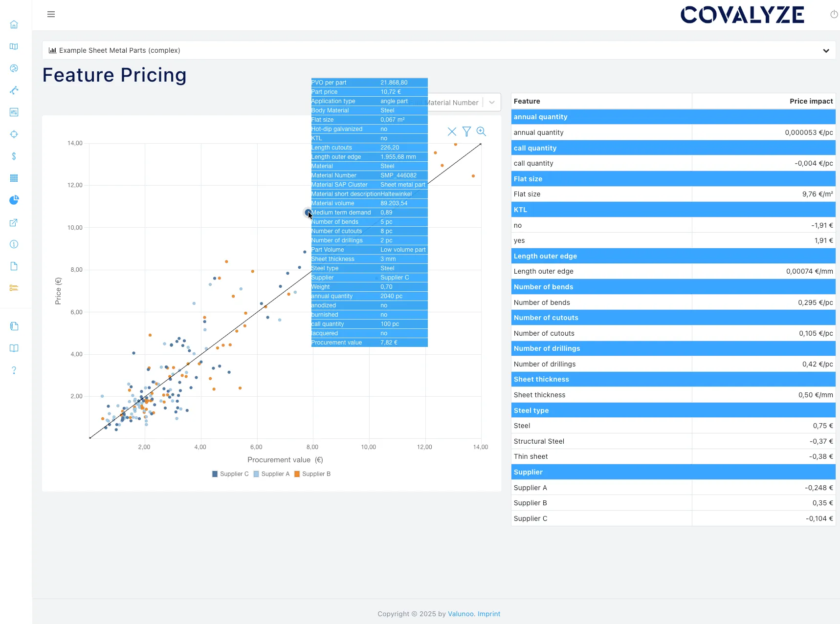Viewport: 840px width, 624px height.
Task: Click the question mark help icon
Action: click(x=14, y=370)
